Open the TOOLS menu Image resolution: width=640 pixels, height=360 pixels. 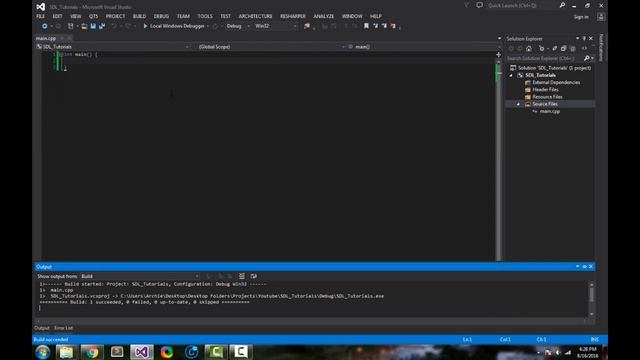coord(205,16)
